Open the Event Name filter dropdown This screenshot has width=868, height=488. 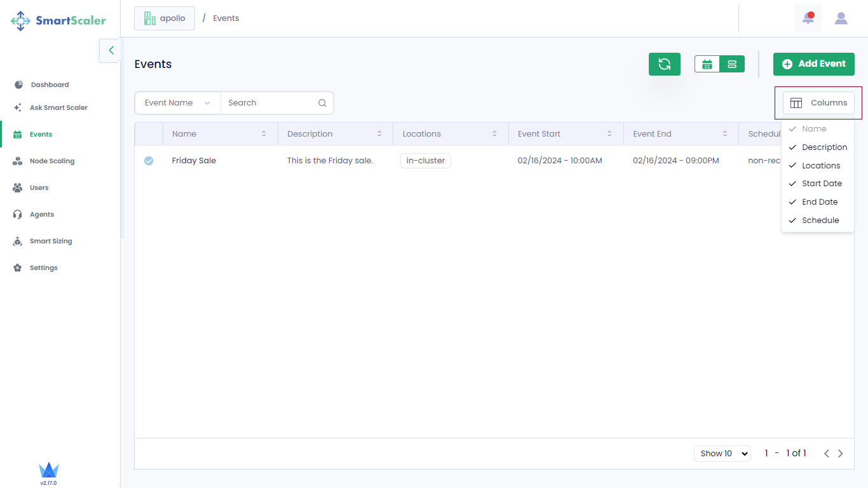tap(177, 103)
